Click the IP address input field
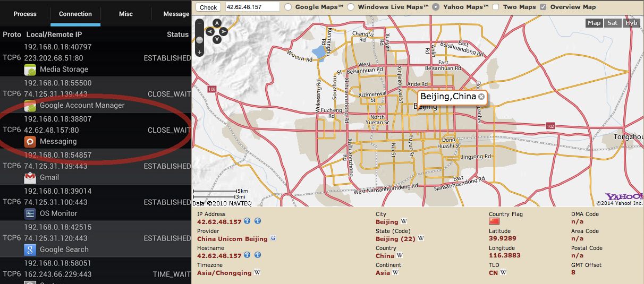 (x=252, y=7)
